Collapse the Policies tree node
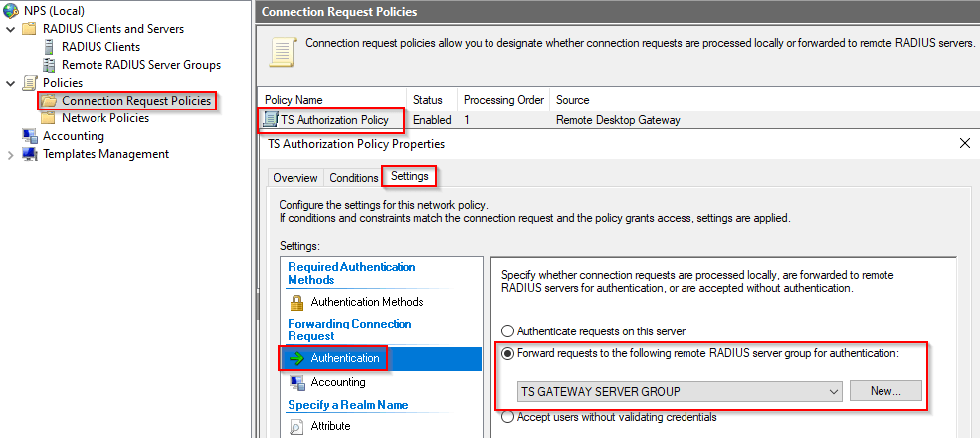This screenshot has width=980, height=438. [x=10, y=83]
